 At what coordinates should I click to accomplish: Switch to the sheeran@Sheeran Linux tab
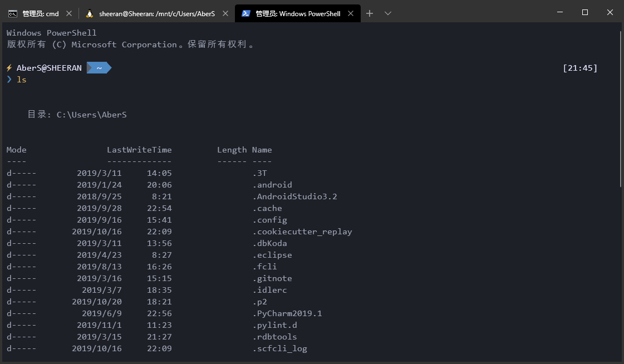(x=156, y=13)
